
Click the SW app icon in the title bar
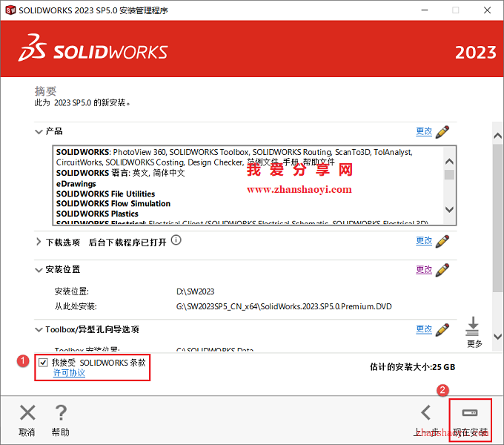coord(10,10)
